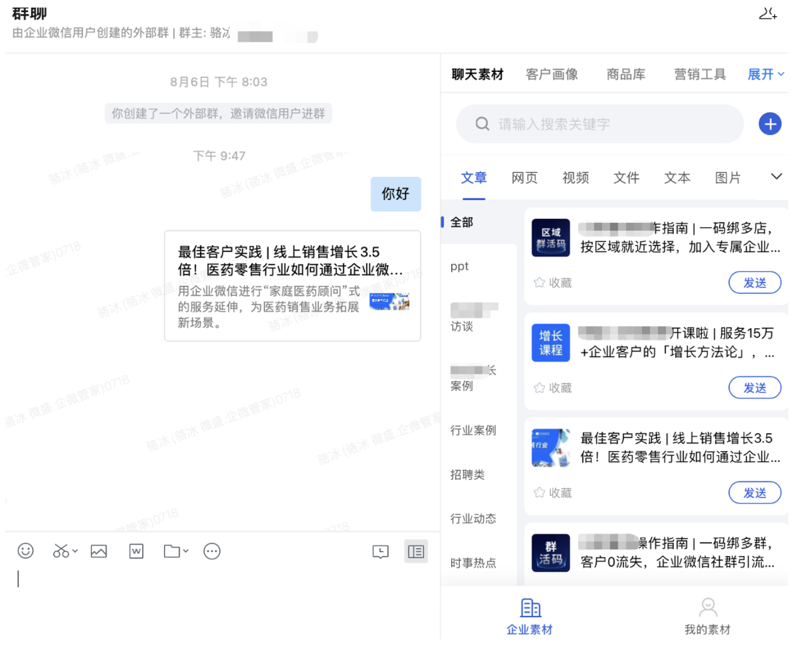The height and width of the screenshot is (660, 812).
Task: Click the blue plus add material button
Action: pos(770,124)
